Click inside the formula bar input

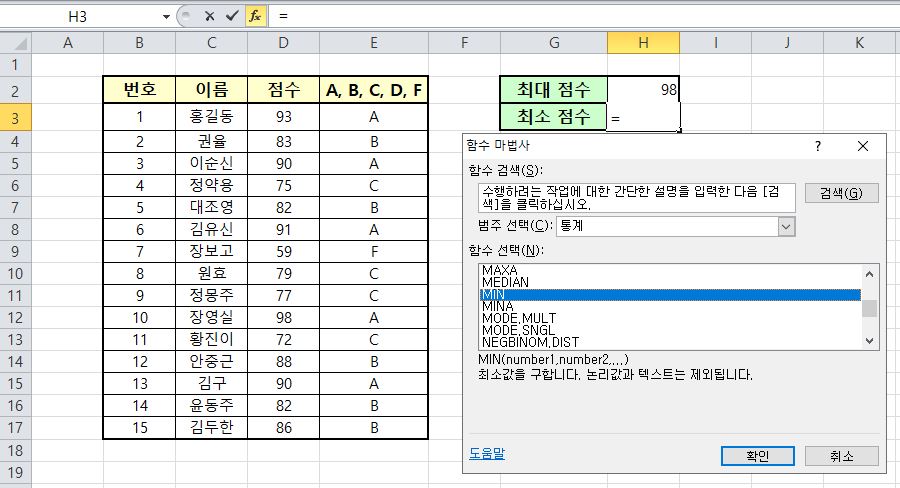pos(585,16)
